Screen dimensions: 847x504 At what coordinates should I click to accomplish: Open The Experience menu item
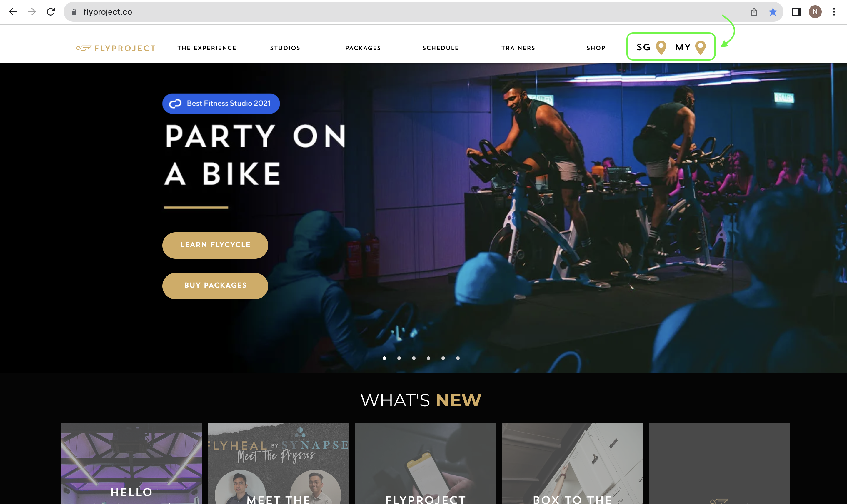tap(207, 48)
